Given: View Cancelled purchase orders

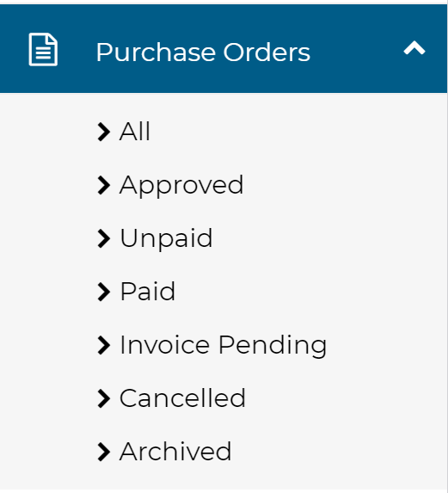Looking at the screenshot, I should click(x=182, y=398).
